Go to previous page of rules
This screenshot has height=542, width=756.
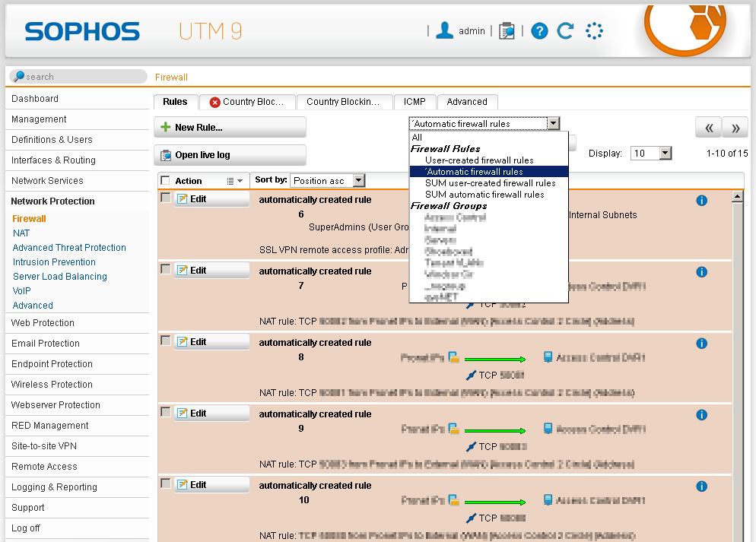(x=708, y=128)
